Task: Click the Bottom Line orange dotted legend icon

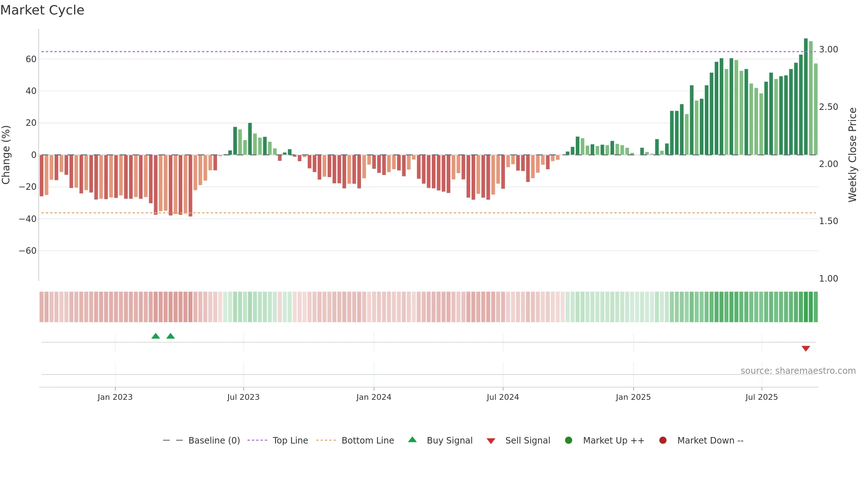Action: [x=326, y=440]
